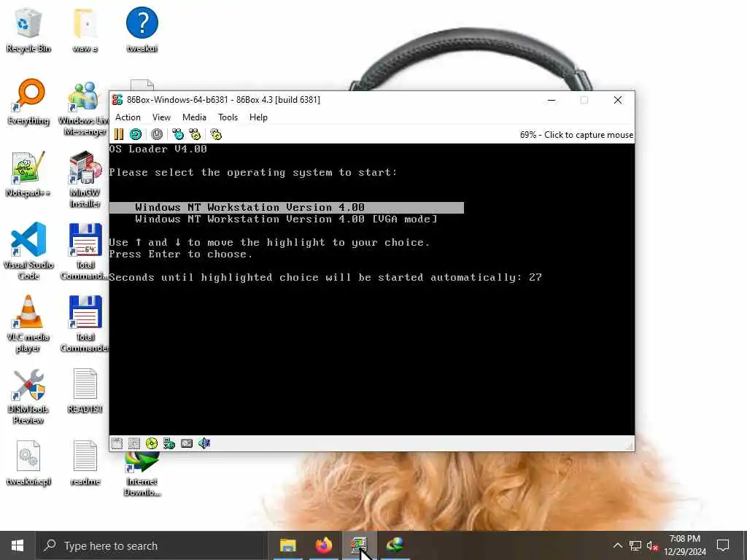Open Firefox from the taskbar
Screen dimensions: 747x560
323,545
